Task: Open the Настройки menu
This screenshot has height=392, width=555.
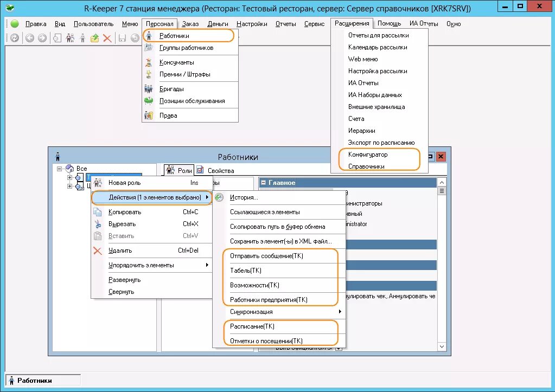Action: [x=252, y=24]
